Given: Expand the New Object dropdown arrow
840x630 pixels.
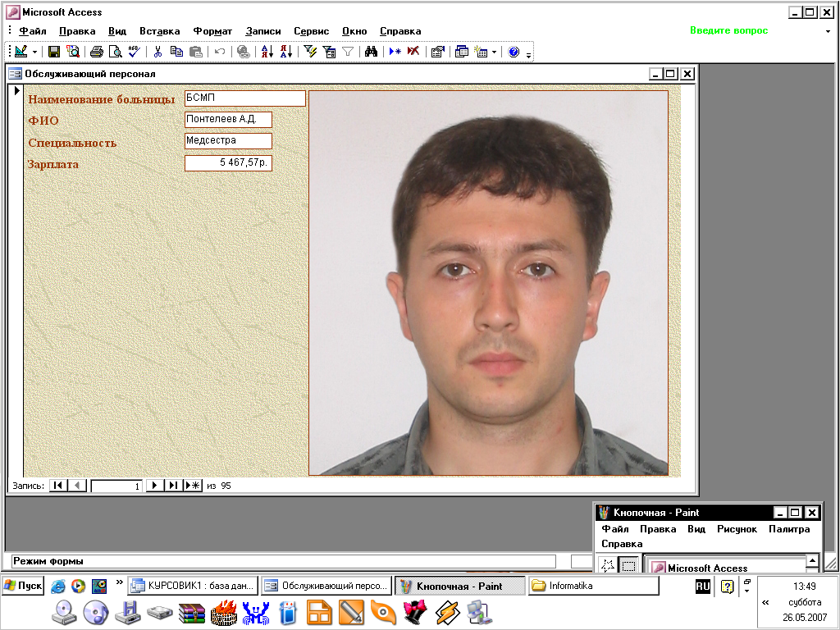Looking at the screenshot, I should pos(494,52).
